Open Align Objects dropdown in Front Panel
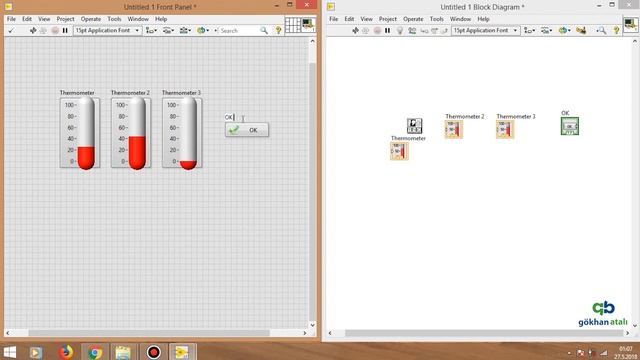The height and width of the screenshot is (360, 640). 151,31
